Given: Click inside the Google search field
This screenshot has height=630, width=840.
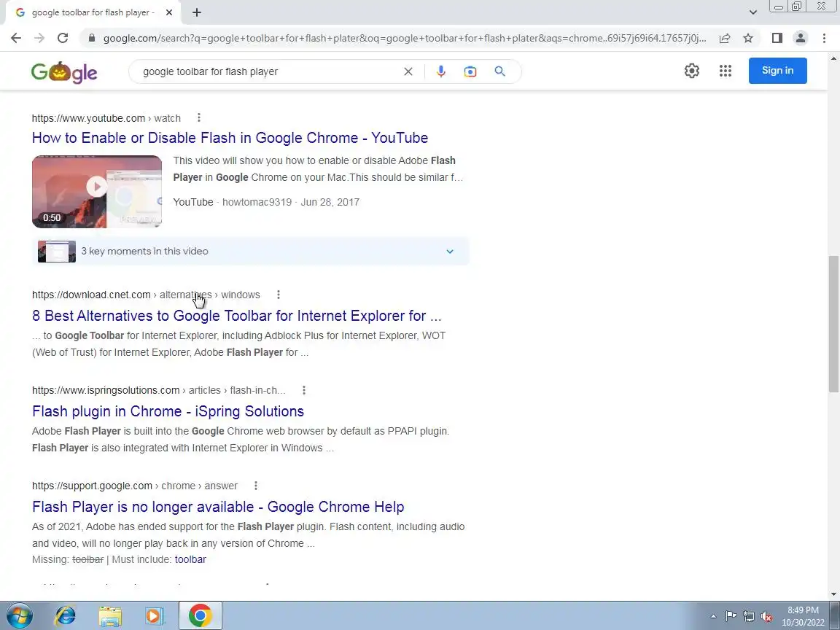Looking at the screenshot, I should click(268, 71).
